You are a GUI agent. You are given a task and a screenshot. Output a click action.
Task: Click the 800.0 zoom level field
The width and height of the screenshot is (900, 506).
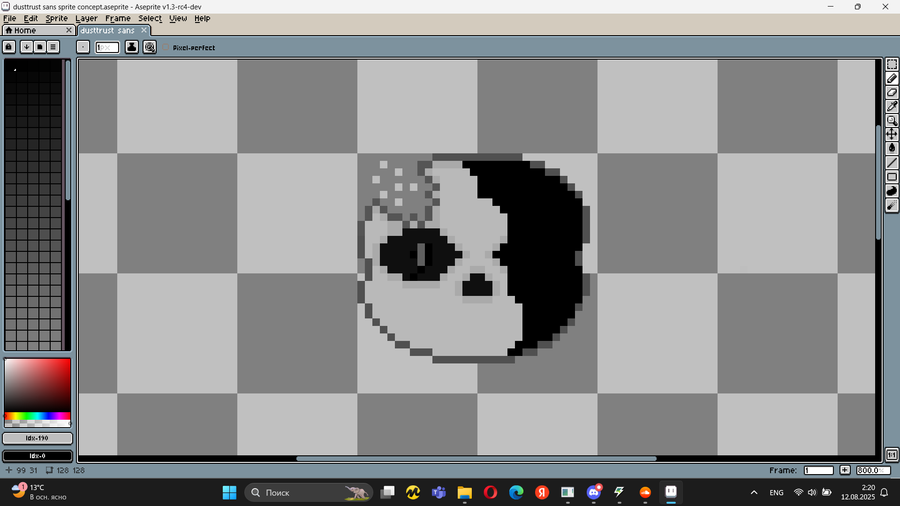(x=873, y=470)
